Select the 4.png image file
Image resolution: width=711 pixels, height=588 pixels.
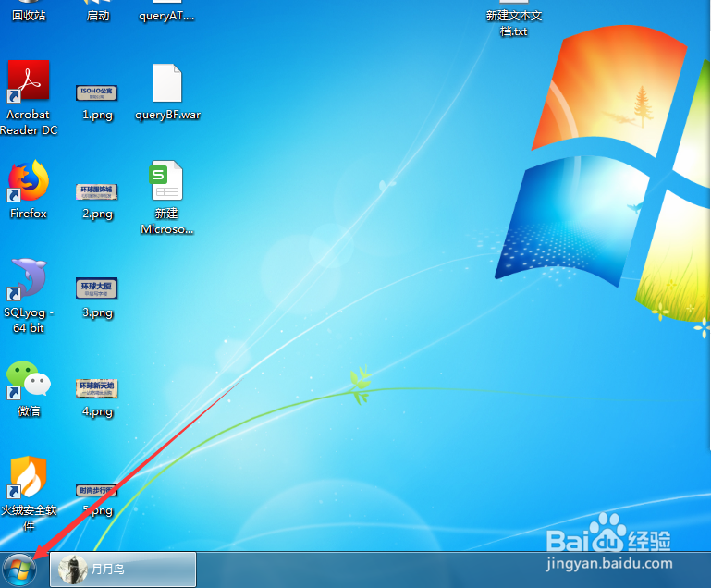tap(97, 398)
